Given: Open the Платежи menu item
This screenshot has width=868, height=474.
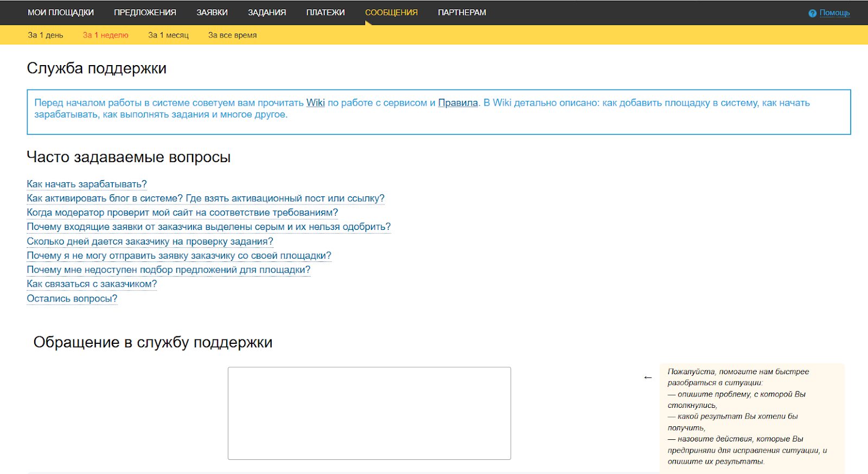Looking at the screenshot, I should (325, 12).
